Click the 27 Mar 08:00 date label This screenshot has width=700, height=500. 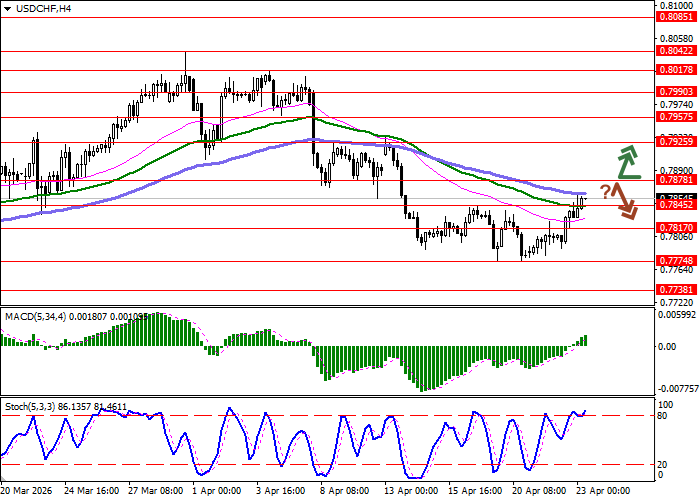156,491
